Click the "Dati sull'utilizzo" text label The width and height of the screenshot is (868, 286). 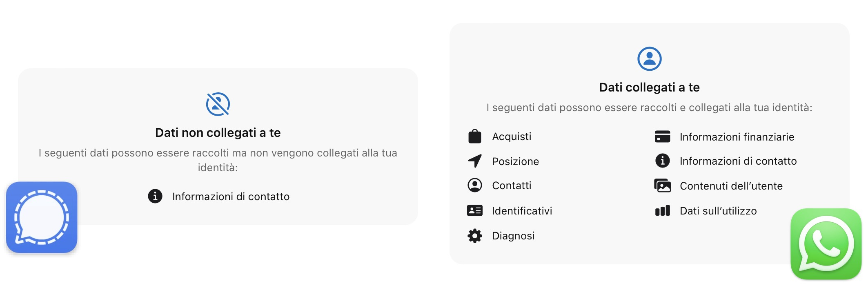(718, 211)
